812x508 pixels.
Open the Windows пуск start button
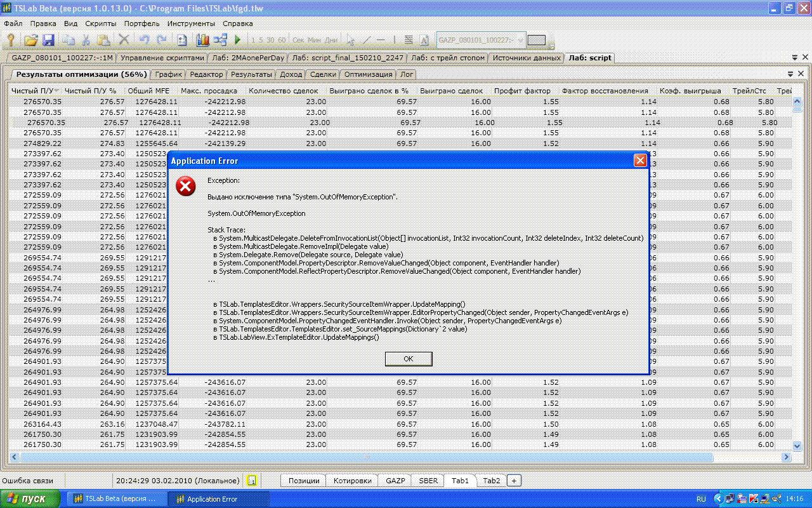pyautogui.click(x=31, y=499)
